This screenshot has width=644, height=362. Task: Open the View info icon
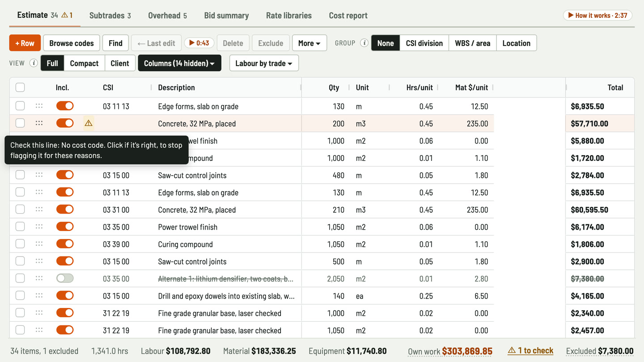pos(34,63)
